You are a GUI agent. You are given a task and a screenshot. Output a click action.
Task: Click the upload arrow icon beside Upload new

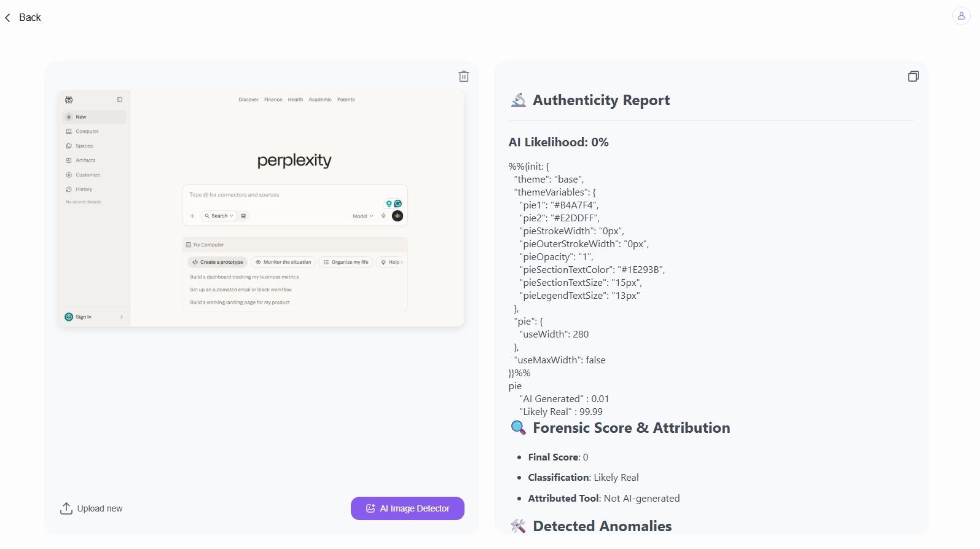(x=66, y=508)
